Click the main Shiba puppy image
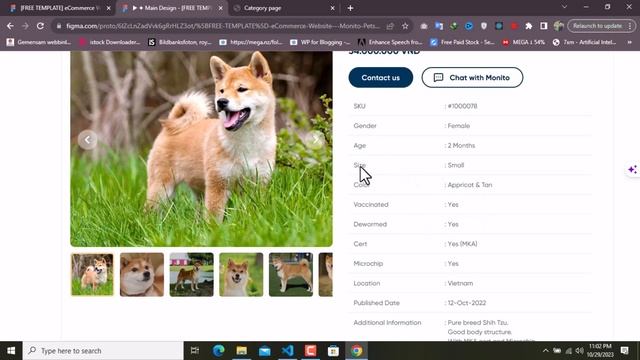 coord(202,149)
